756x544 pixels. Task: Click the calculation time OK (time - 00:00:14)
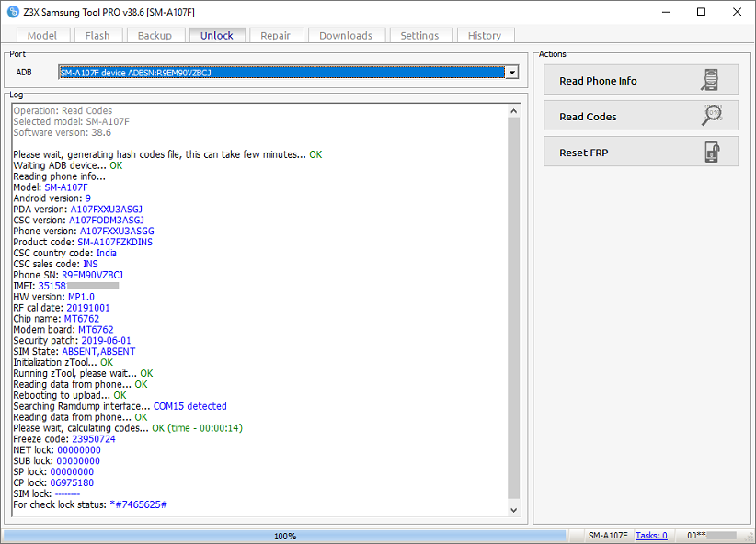tap(197, 428)
